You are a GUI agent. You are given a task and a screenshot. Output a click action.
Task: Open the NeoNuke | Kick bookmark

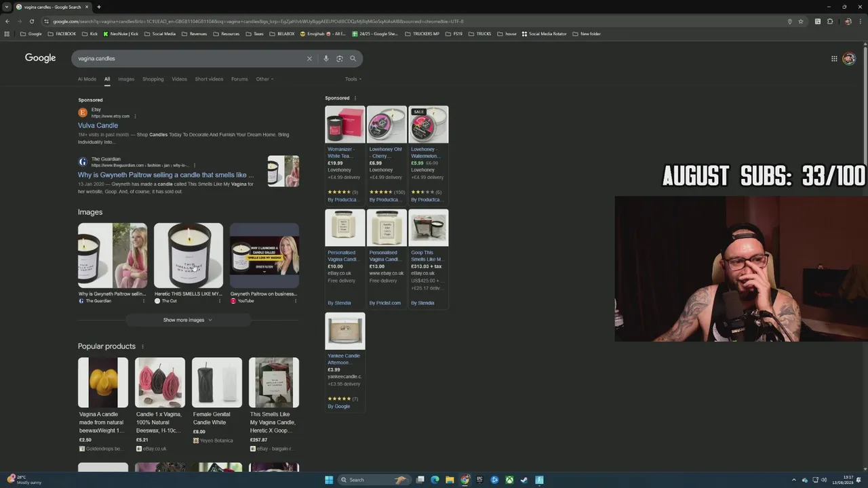(x=121, y=34)
